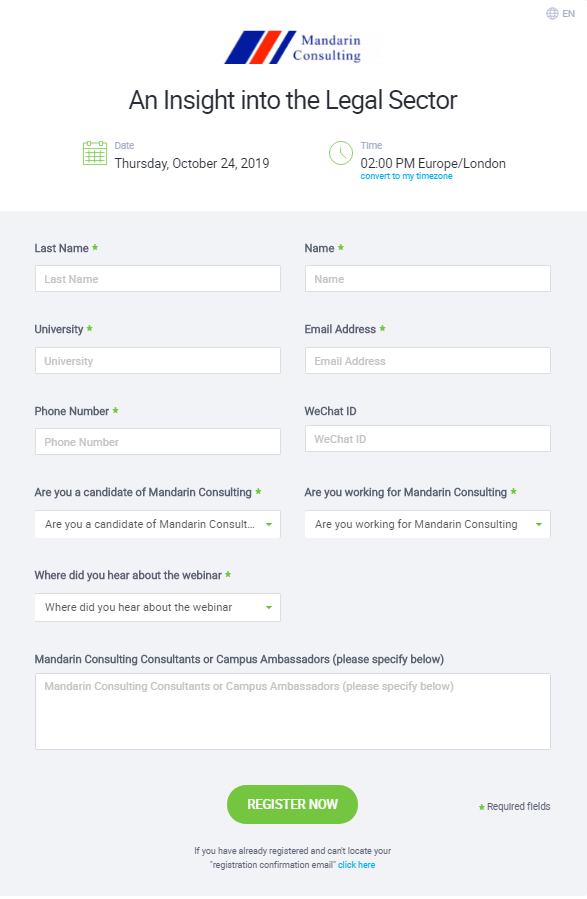Submit the form with Register Now
587x899 pixels.
[292, 804]
